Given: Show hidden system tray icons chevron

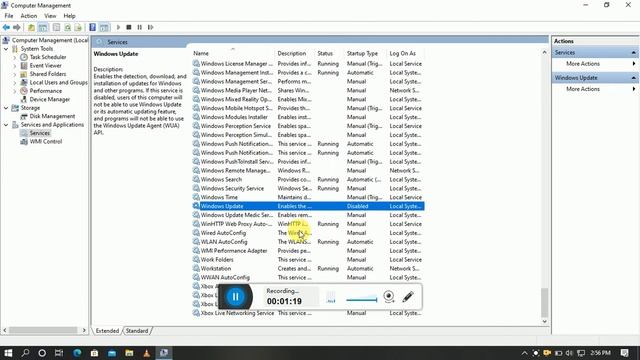Looking at the screenshot, I should pos(524,353).
